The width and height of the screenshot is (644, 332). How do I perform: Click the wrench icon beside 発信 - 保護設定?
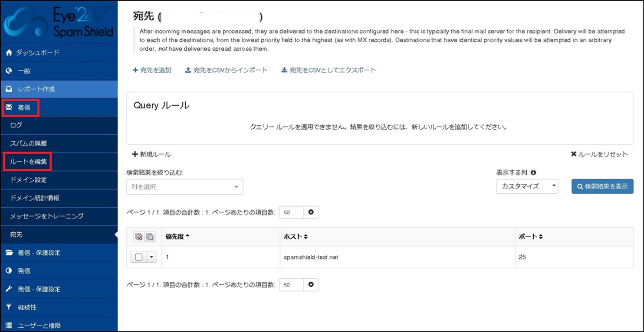click(9, 289)
